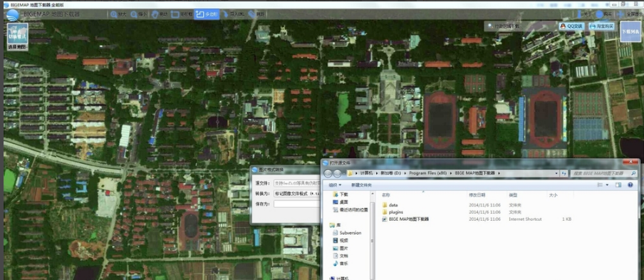644x280 pixels.
Task: Select the zoom out (缩小) tool
Action: click(x=138, y=14)
